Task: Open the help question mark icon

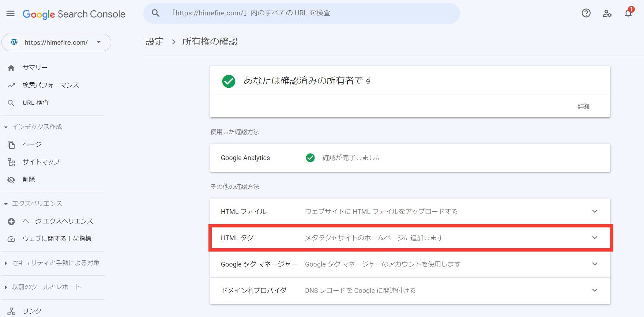Action: point(586,13)
